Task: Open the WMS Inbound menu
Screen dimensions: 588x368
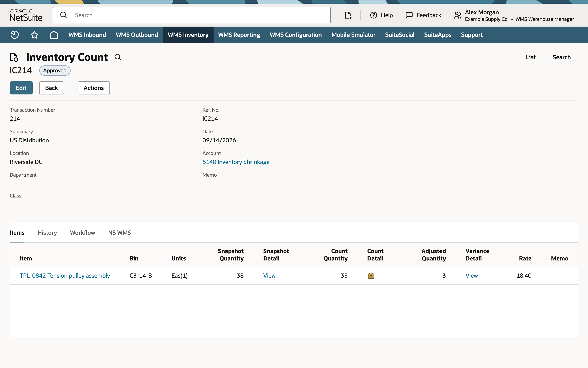Action: coord(87,35)
